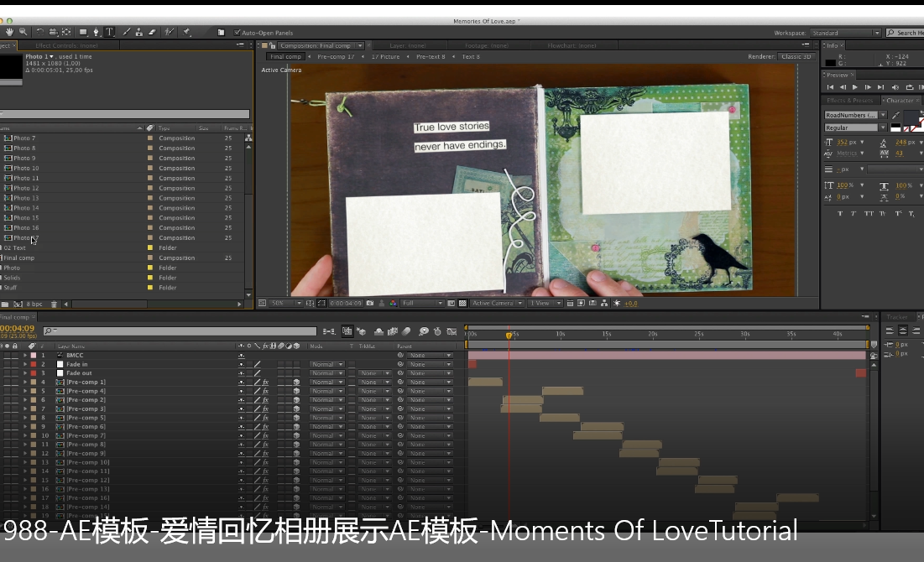Click the Pre-comp 17 breadcrumb
Viewport: 924px width, 562px height.
click(x=336, y=56)
